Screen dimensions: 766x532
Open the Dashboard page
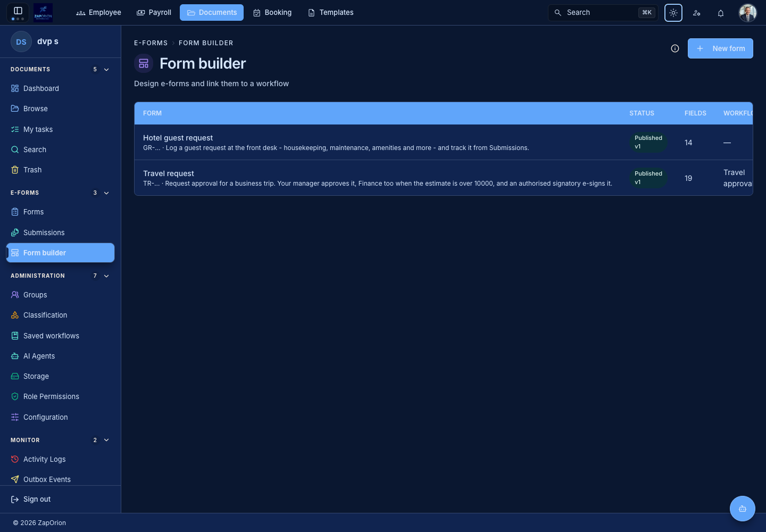click(60, 88)
